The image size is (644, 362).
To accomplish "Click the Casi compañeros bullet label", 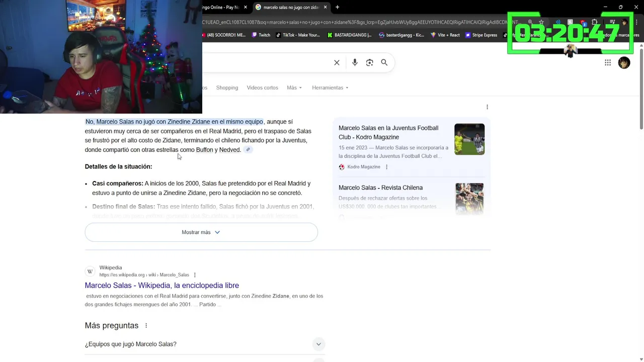I will pyautogui.click(x=118, y=184).
